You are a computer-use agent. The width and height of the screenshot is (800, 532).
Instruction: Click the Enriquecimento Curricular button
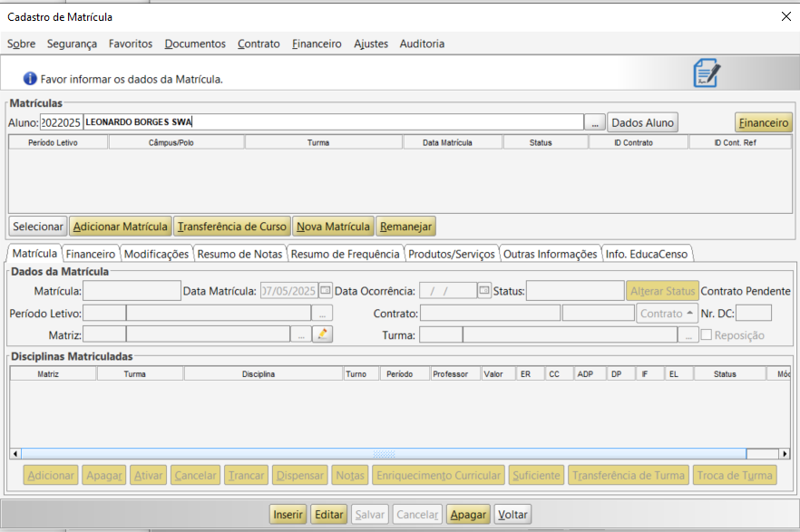439,476
